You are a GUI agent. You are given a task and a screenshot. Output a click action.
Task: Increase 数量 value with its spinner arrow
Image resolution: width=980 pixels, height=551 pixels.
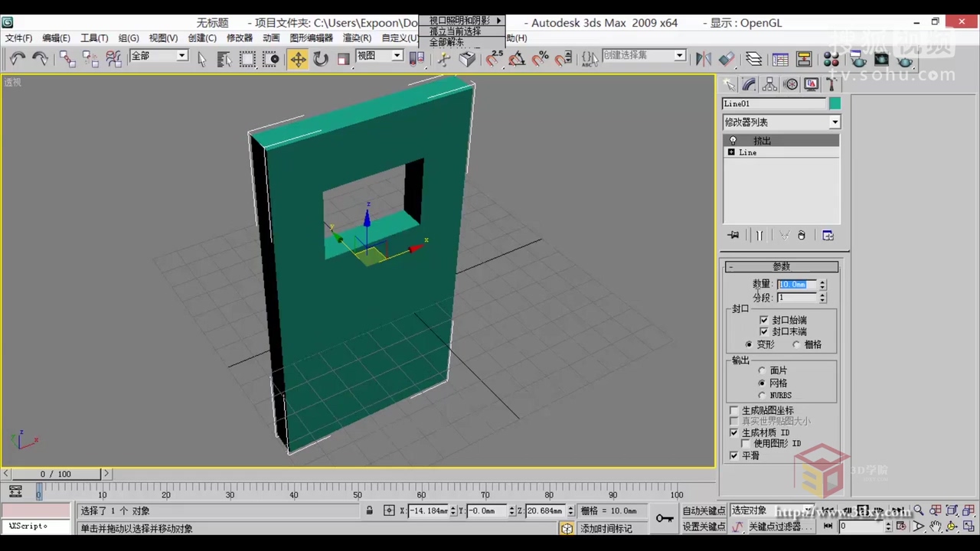tap(822, 282)
